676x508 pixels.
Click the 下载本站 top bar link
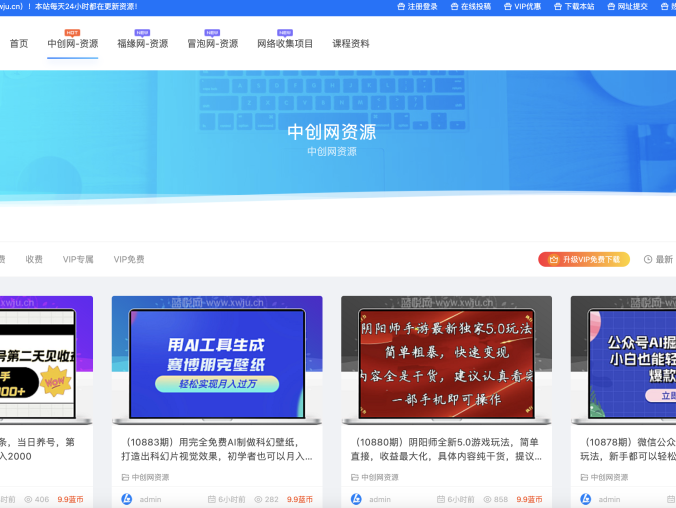(579, 6)
